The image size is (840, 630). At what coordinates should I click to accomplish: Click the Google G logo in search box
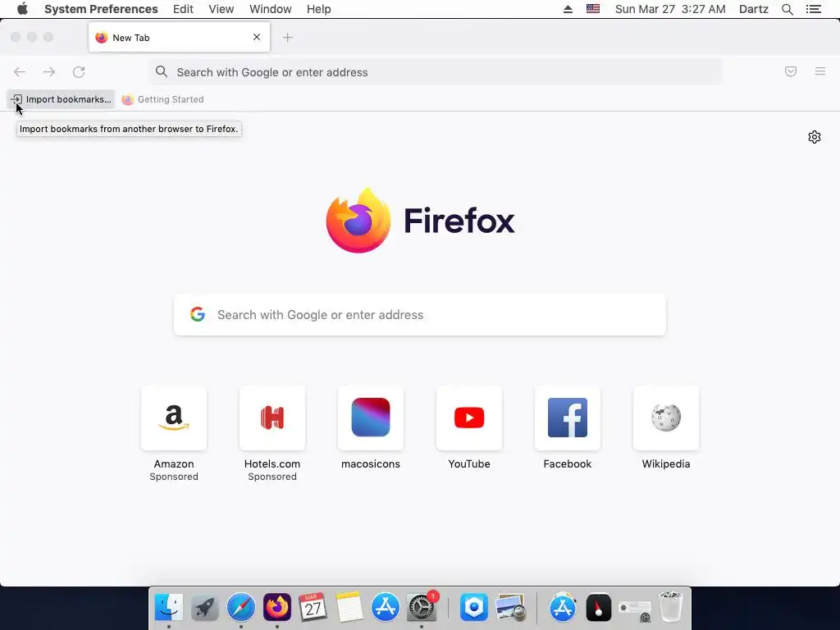coord(198,314)
